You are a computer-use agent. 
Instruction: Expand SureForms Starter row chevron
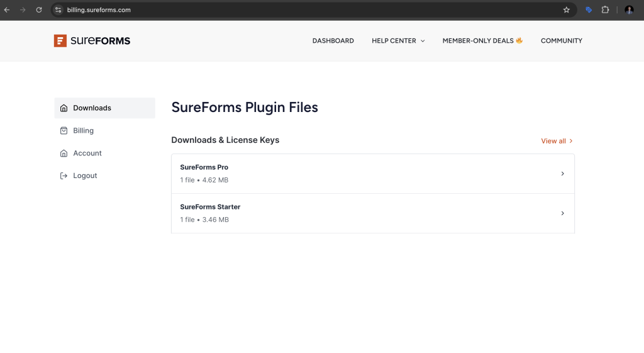[x=562, y=213]
